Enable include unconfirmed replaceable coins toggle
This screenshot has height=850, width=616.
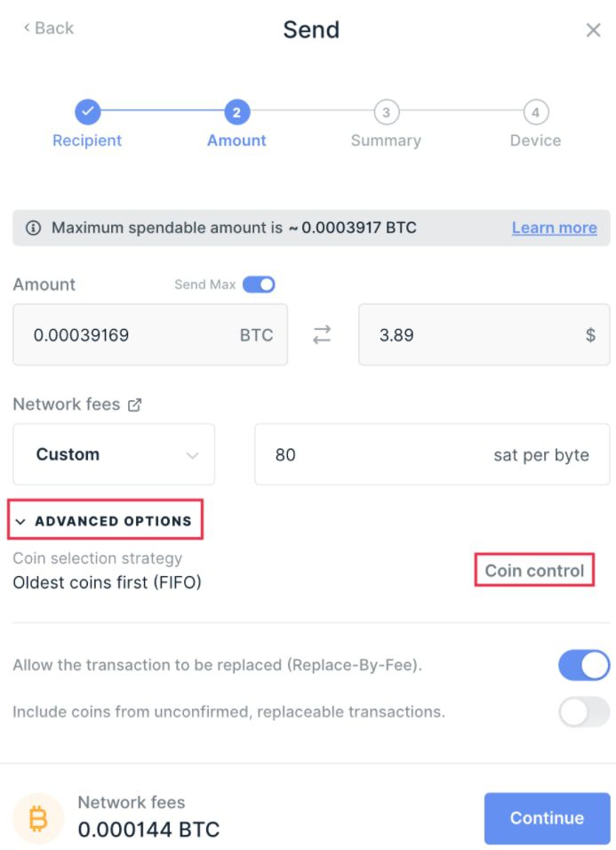(x=584, y=712)
